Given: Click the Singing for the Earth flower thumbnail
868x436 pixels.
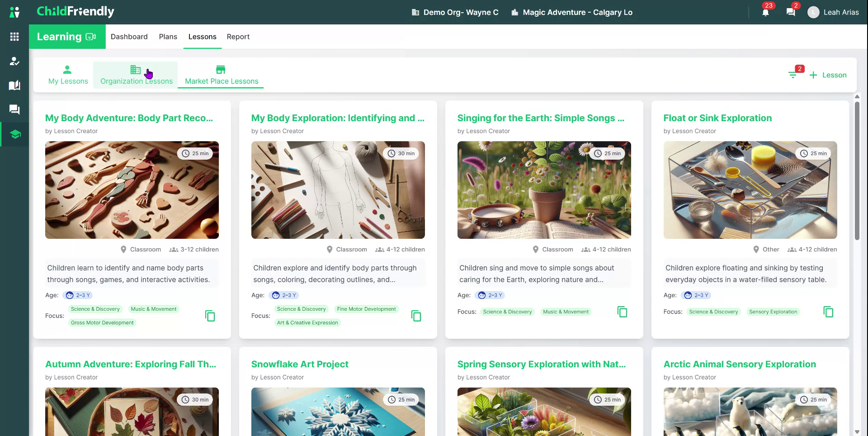Looking at the screenshot, I should [x=544, y=190].
